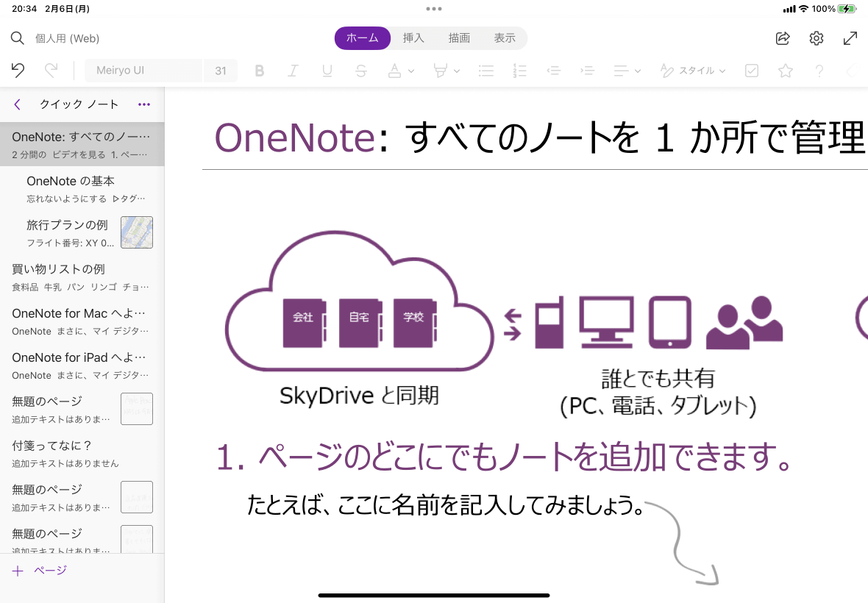Redo the last action
868x603 pixels.
point(51,71)
